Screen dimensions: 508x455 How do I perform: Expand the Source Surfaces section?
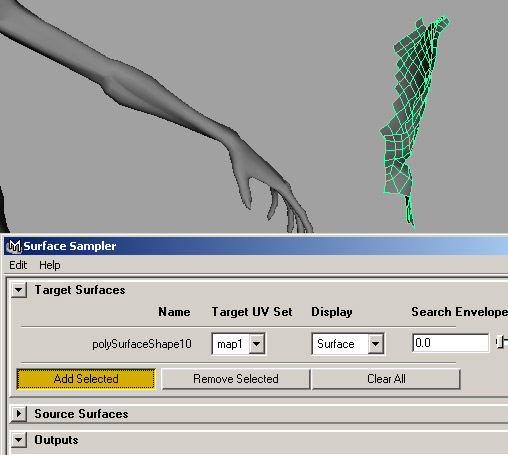(19, 414)
